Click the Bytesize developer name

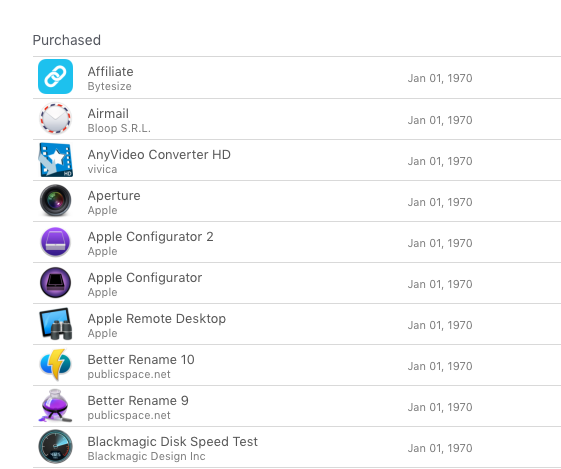click(109, 87)
